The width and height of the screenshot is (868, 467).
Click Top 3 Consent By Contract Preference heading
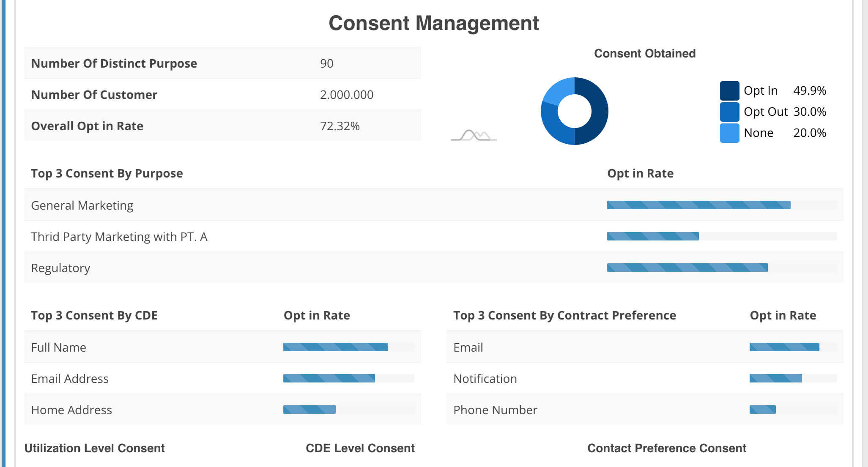[x=565, y=315]
